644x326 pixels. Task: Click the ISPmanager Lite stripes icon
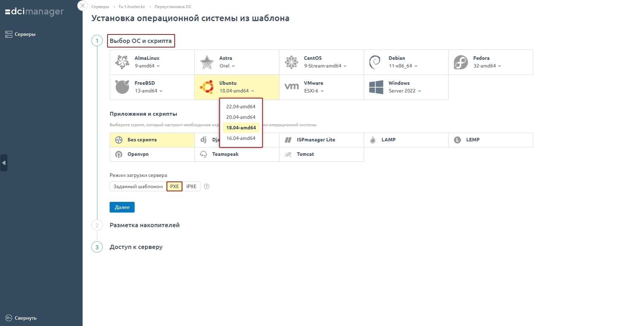click(288, 140)
